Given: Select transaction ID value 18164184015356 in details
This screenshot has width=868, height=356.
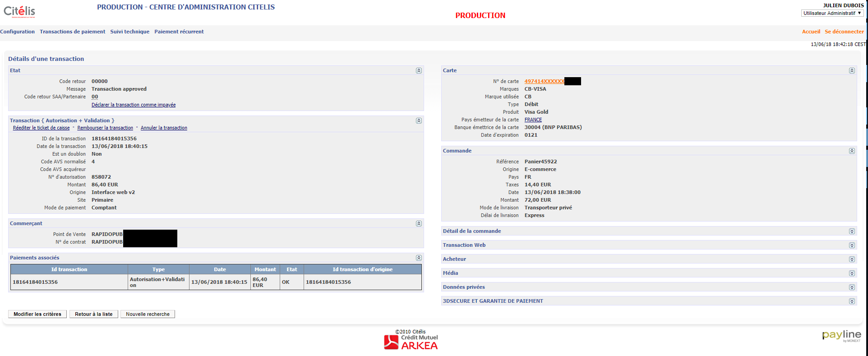Looking at the screenshot, I should 114,139.
